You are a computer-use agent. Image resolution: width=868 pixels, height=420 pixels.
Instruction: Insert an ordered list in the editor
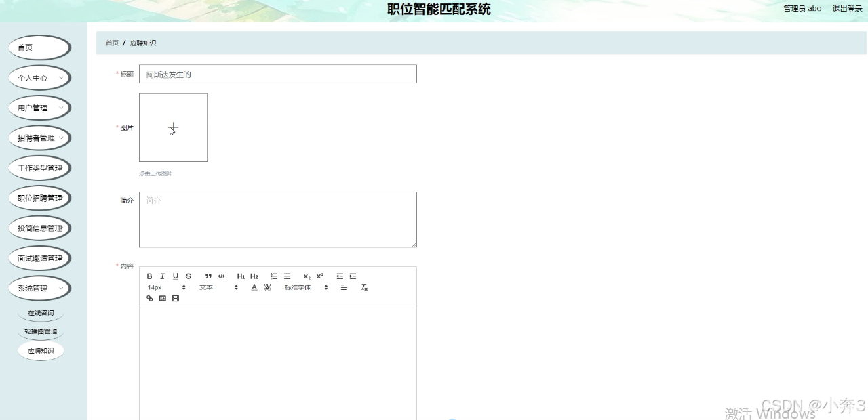(273, 276)
